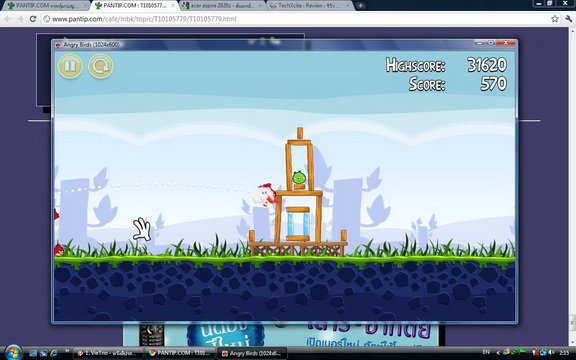Image resolution: width=576 pixels, height=360 pixels.
Task: Go back to the previous page
Action: pyautogui.click(x=8, y=19)
